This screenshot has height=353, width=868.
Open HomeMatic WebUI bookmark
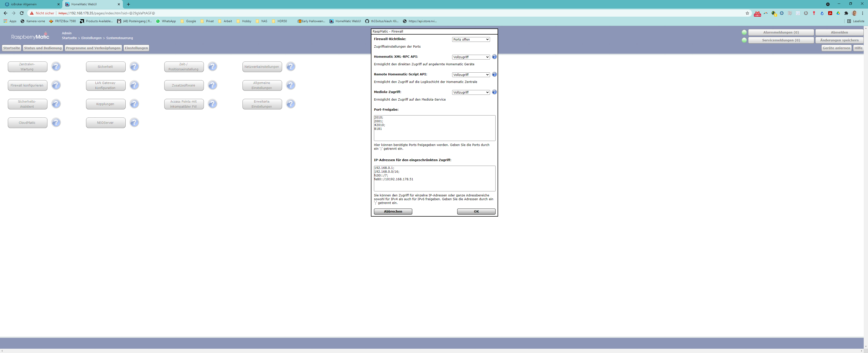pos(345,21)
